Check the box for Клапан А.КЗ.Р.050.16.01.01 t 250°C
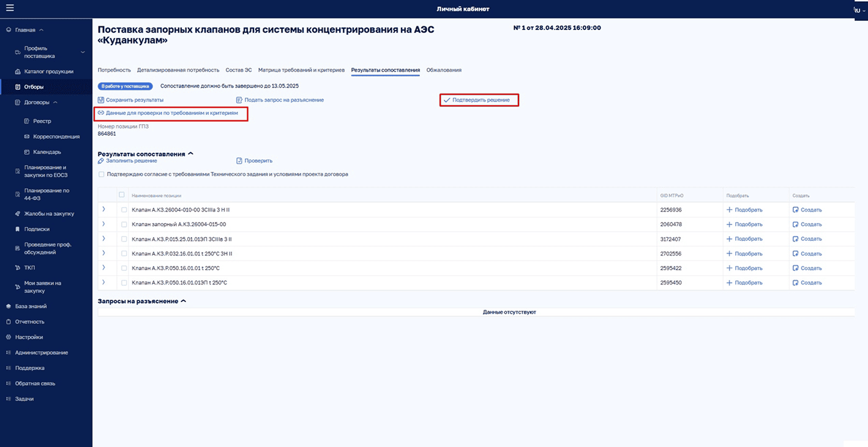The image size is (868, 447). (124, 268)
